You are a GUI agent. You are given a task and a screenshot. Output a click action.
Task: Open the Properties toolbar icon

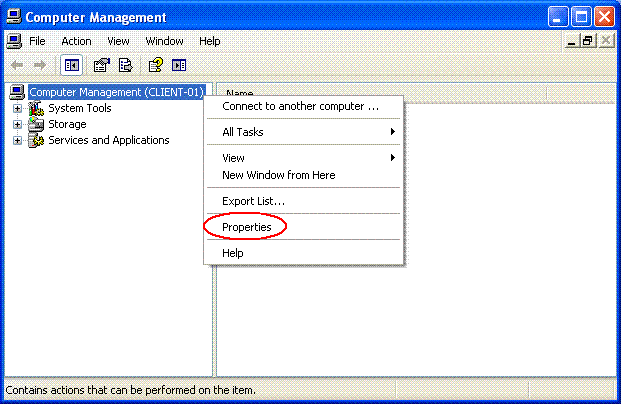coord(101,65)
